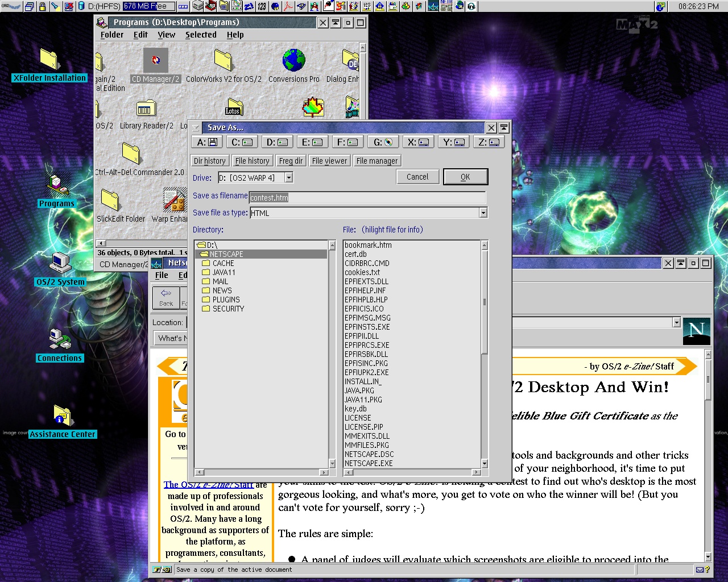Switch to CD drive G: in Save As dialog
The image size is (728, 582).
[x=383, y=142]
